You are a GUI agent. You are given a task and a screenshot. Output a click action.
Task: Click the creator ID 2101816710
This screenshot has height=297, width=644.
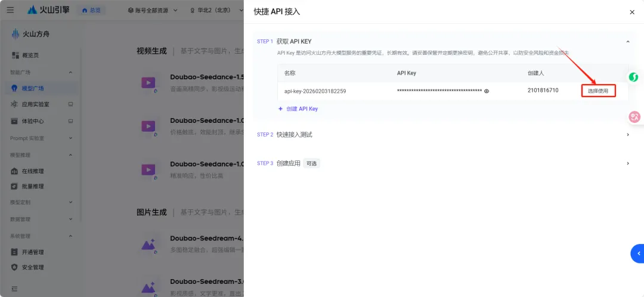(543, 91)
